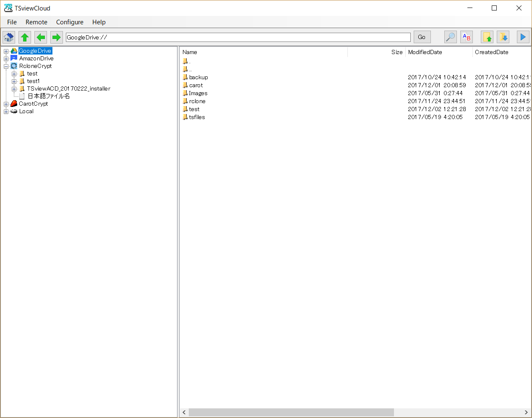
Task: Click the address path input field
Action: coord(238,37)
